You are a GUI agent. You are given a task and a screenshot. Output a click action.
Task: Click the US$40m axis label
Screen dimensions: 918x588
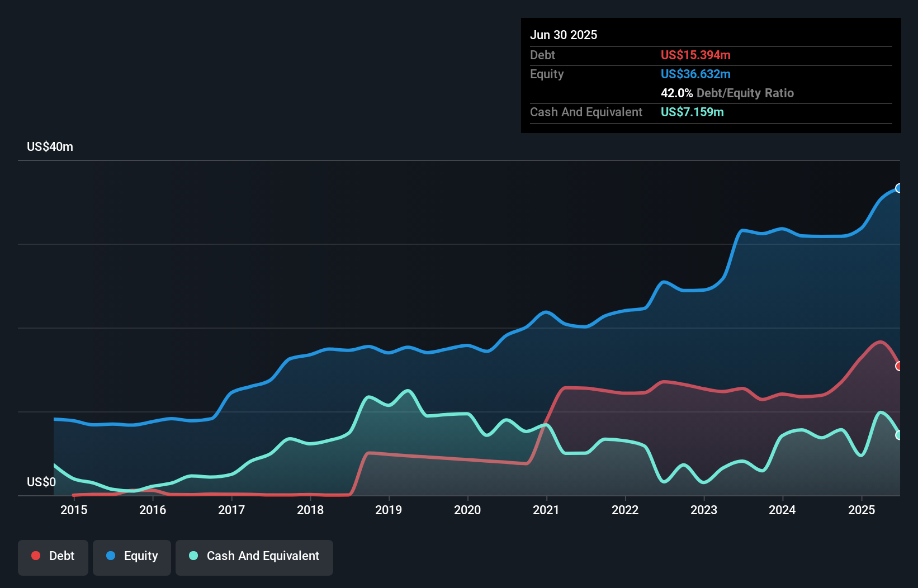(x=50, y=146)
